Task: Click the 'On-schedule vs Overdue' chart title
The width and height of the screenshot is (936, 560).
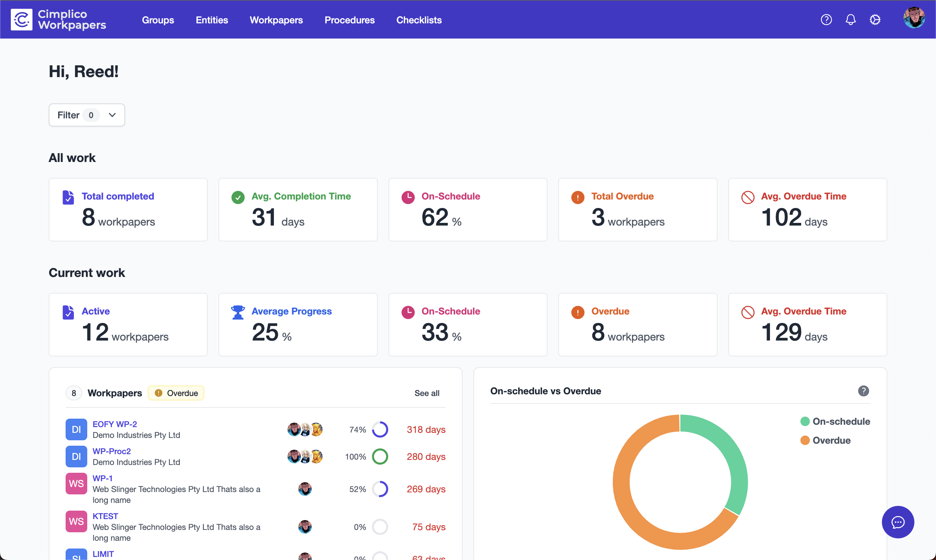Action: tap(545, 391)
